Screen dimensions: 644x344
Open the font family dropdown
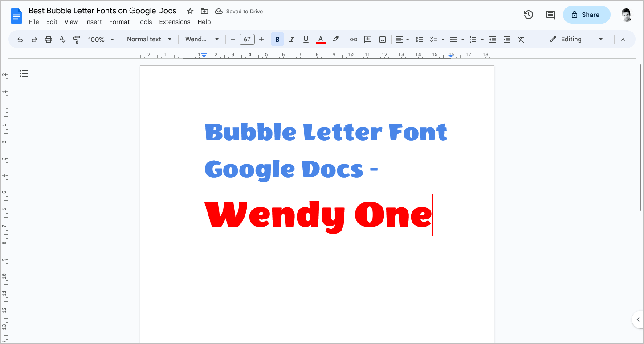[202, 39]
